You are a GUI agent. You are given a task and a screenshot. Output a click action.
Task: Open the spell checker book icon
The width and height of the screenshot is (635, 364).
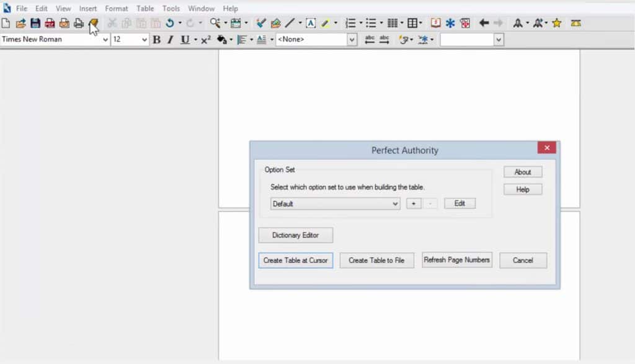436,23
